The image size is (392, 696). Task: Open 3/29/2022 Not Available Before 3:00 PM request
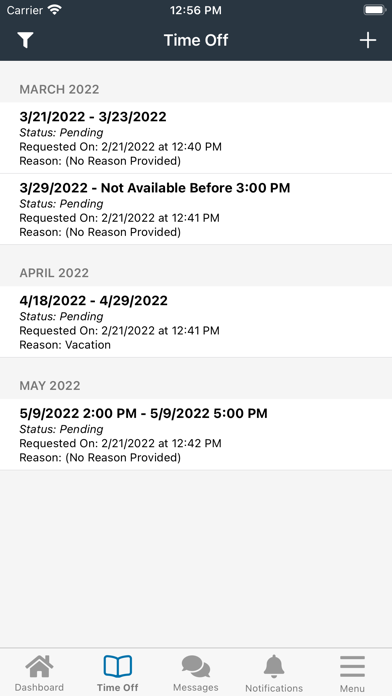pyautogui.click(x=196, y=209)
